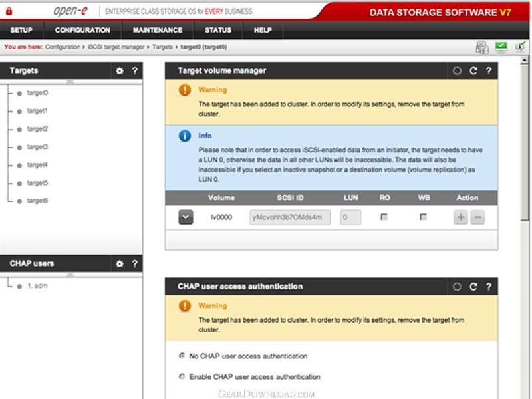
Task: Refresh the Target volume manager panel
Action: 473,71
